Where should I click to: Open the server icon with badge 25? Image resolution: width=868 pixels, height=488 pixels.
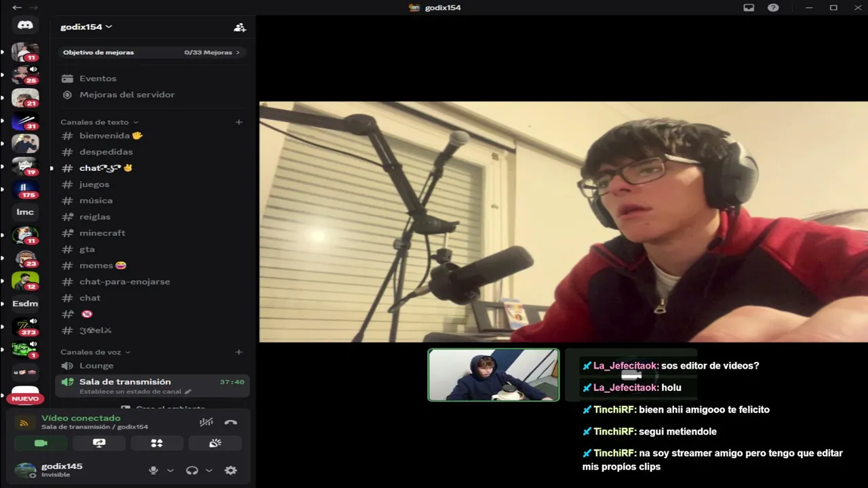25,75
